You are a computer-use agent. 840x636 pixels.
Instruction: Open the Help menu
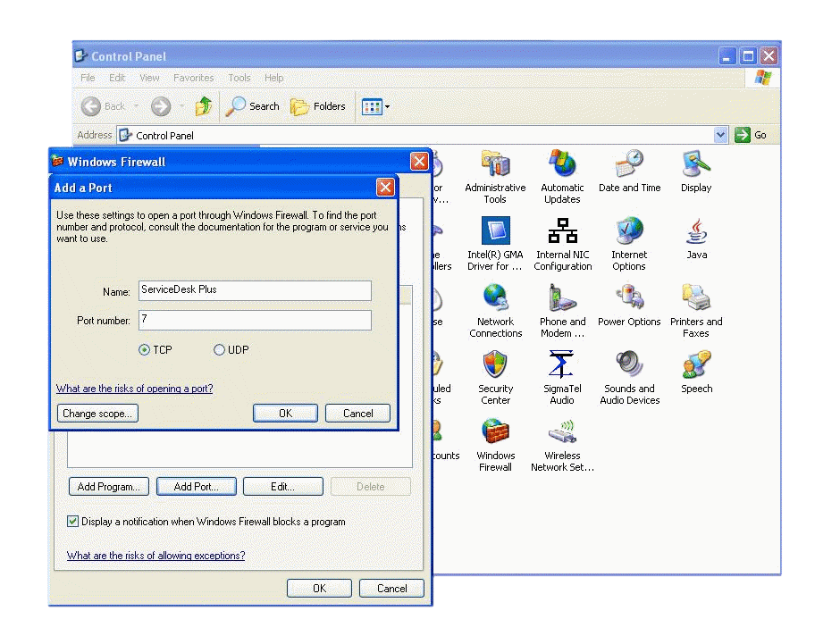coord(273,78)
